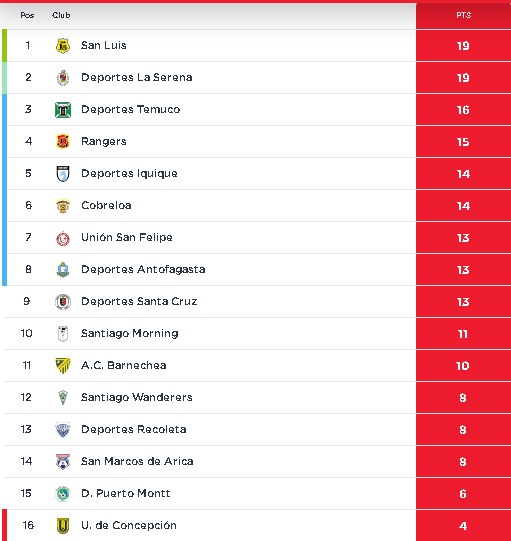Click the Unión San Felipe badge

63,238
